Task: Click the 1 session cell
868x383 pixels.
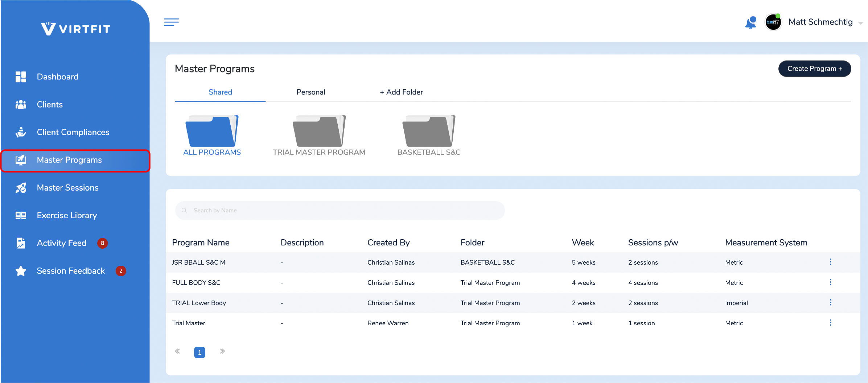Action: pyautogui.click(x=641, y=323)
